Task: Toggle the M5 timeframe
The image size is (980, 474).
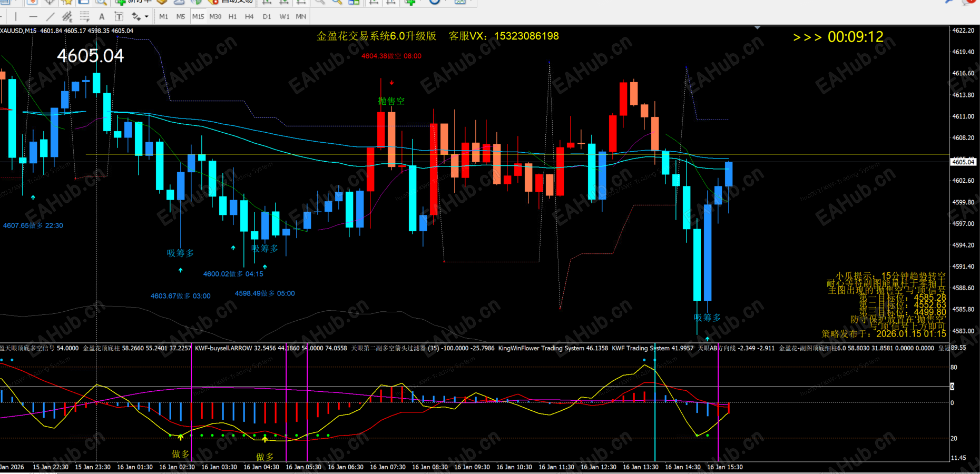Action: click(181, 16)
